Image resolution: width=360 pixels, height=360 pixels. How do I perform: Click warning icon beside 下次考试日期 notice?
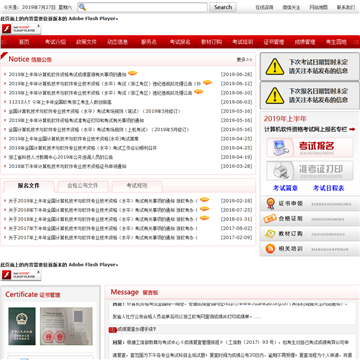(x=275, y=67)
